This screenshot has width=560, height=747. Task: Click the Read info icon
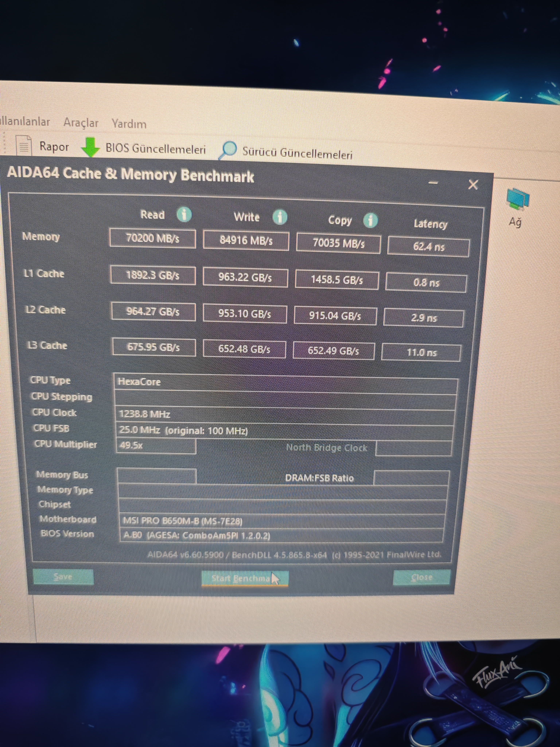(184, 214)
